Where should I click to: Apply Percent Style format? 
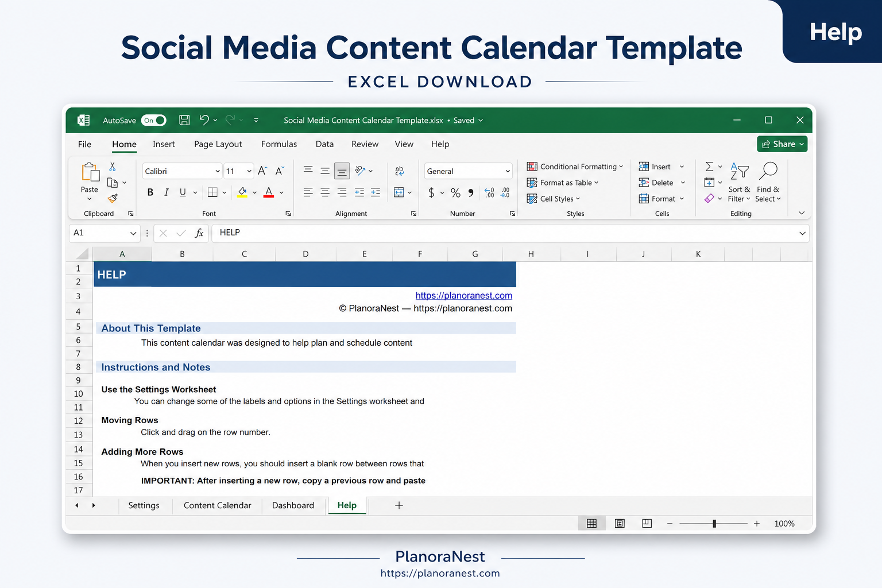[455, 193]
